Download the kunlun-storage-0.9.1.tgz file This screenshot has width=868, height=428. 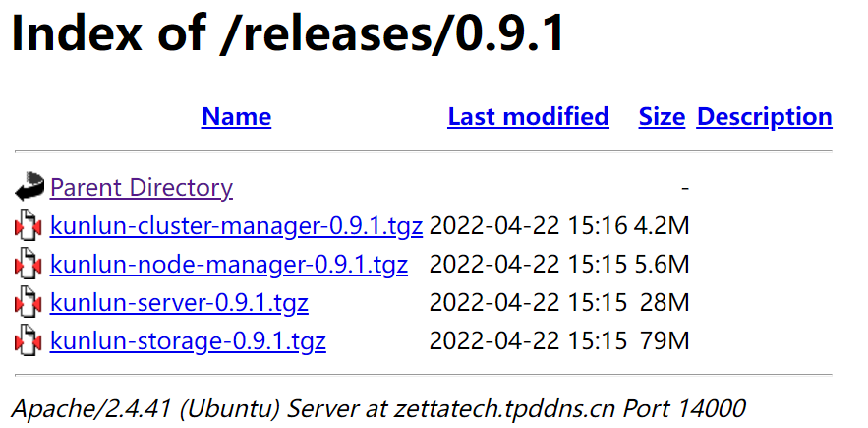[188, 341]
